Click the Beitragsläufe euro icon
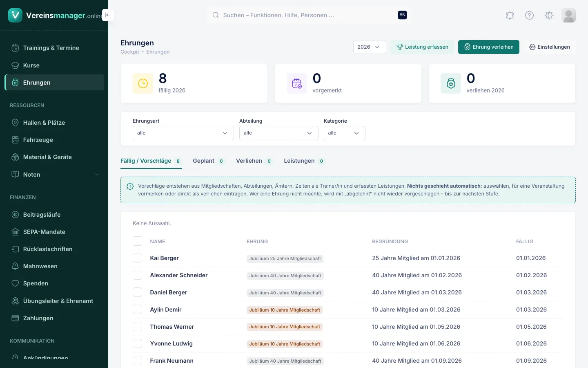588x368 pixels. (x=15, y=215)
